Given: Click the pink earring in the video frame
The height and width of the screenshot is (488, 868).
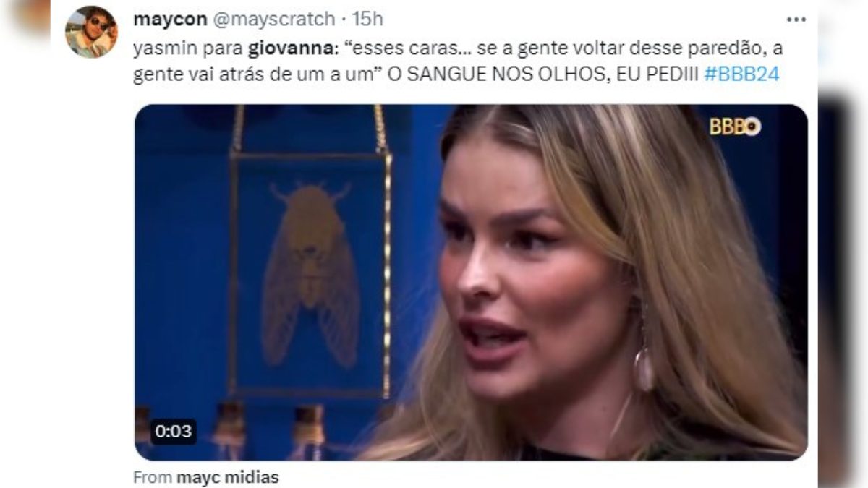Looking at the screenshot, I should click(x=643, y=369).
